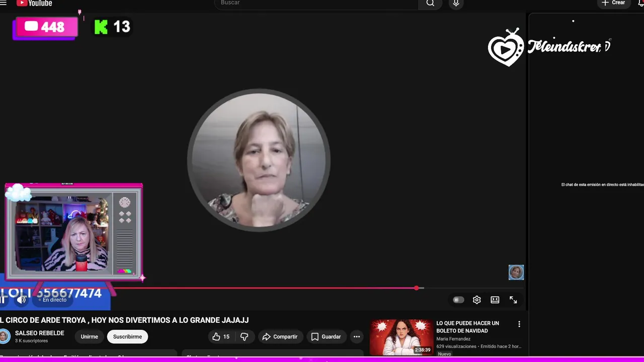Mute the video with speaker icon
The height and width of the screenshot is (362, 644).
click(x=21, y=300)
